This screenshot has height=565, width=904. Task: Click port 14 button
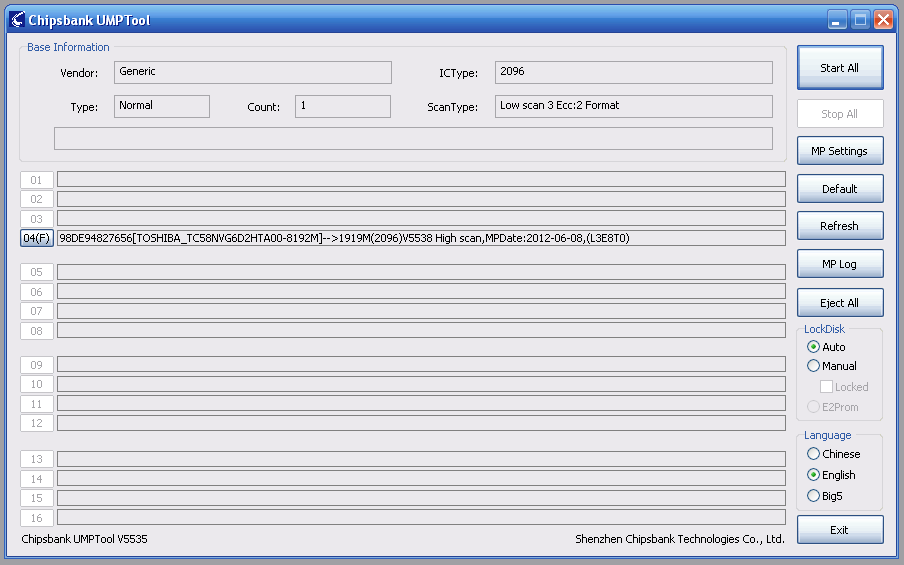click(x=37, y=479)
